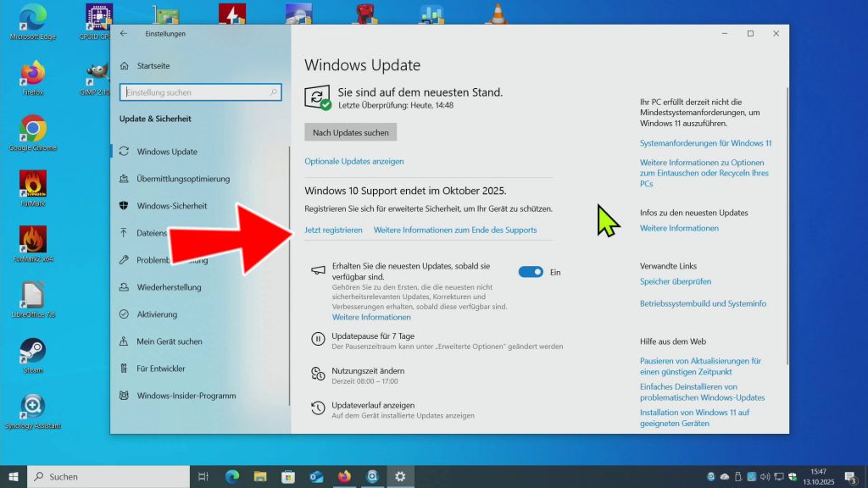This screenshot has height=488, width=868.
Task: Open File Explorer in the taskbar
Action: point(260,476)
